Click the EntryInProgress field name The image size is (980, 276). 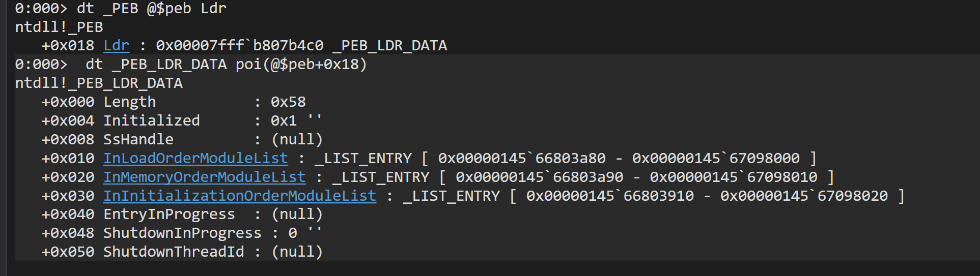click(169, 214)
